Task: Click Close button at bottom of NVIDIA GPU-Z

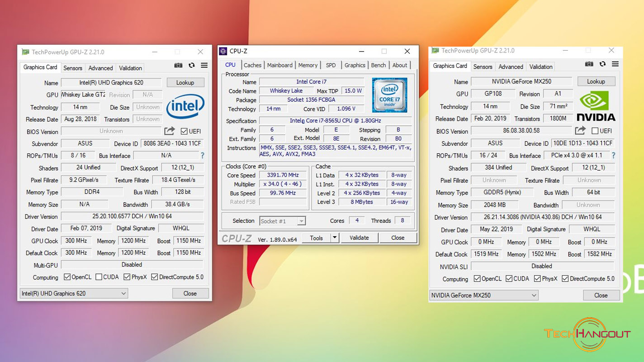Action: click(x=601, y=295)
